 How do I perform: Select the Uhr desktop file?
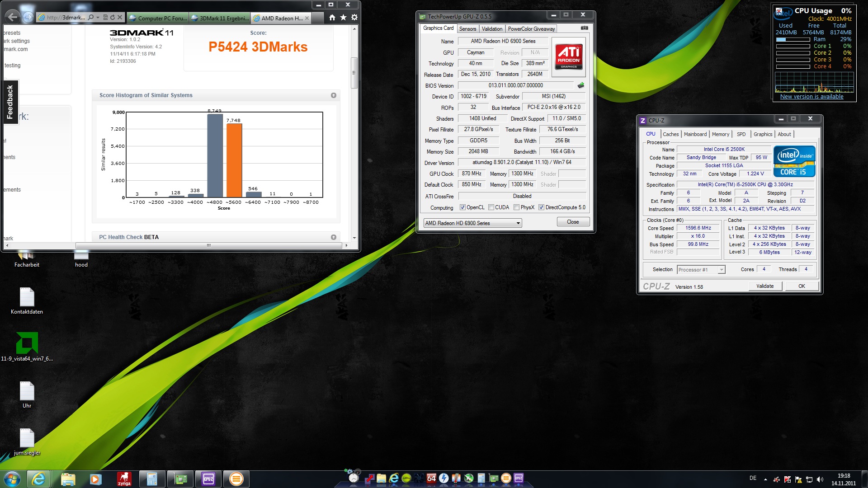tap(27, 394)
